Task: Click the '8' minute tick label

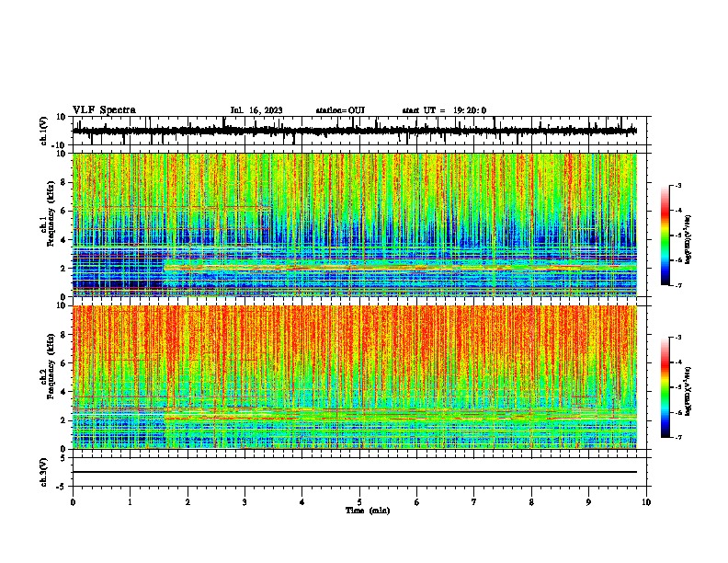Action: coord(531,502)
